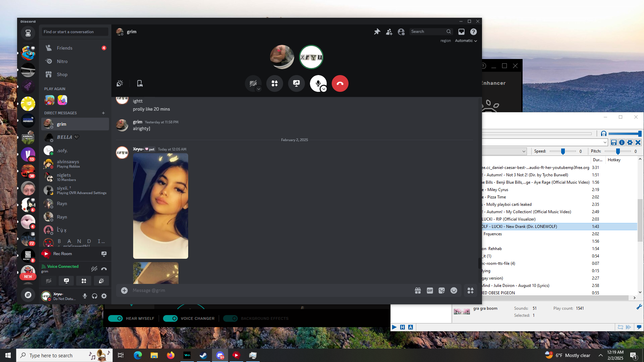Screen dimensions: 644x362
Task: Open microphone options arrow on mute button
Action: point(324,89)
